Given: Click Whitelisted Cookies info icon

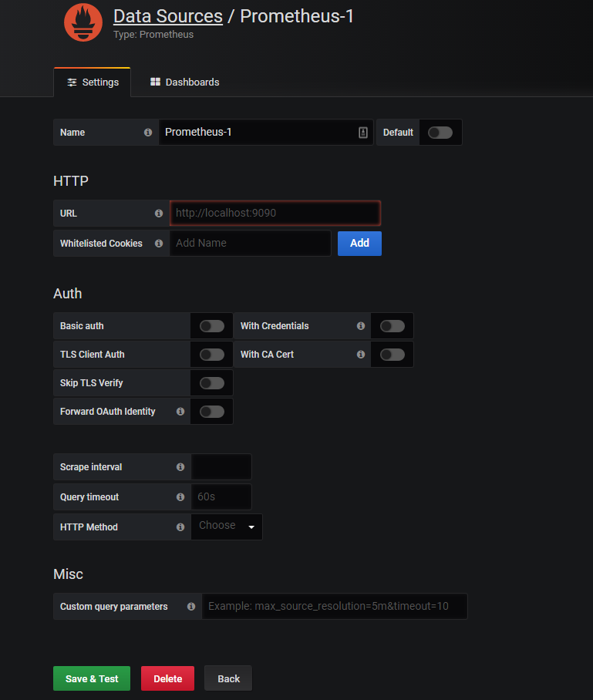Looking at the screenshot, I should coord(159,244).
